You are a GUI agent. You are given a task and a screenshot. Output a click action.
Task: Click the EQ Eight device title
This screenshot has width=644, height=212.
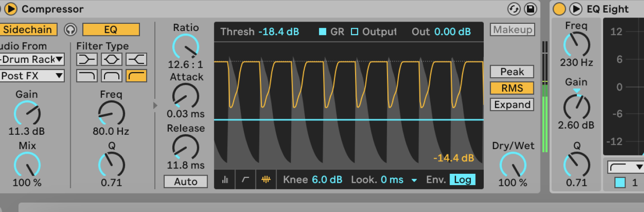click(608, 9)
